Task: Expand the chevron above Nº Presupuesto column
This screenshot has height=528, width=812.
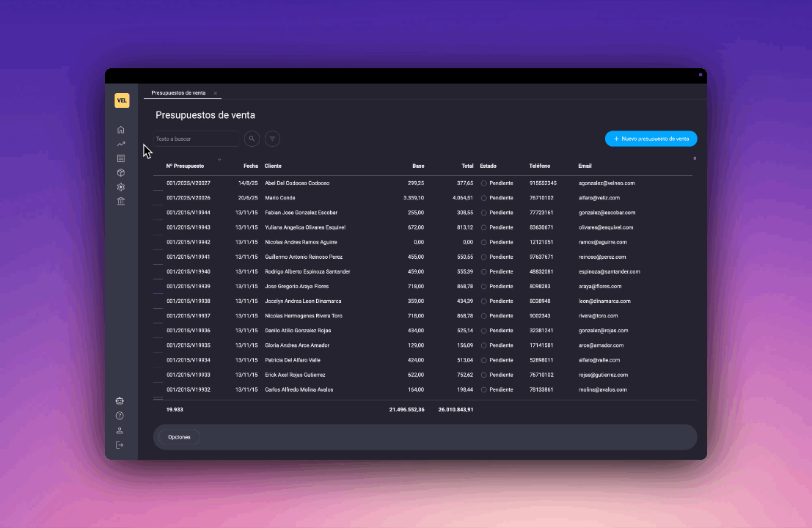Action: pyautogui.click(x=219, y=159)
